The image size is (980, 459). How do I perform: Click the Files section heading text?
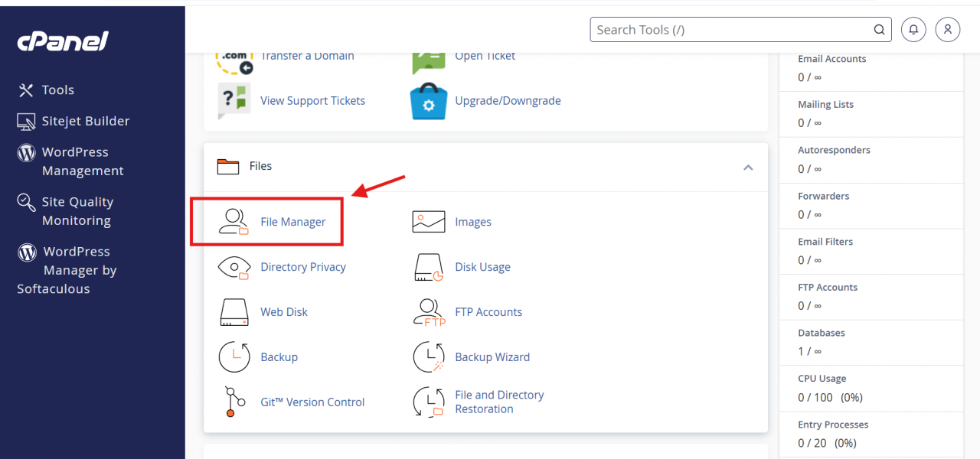(x=260, y=166)
